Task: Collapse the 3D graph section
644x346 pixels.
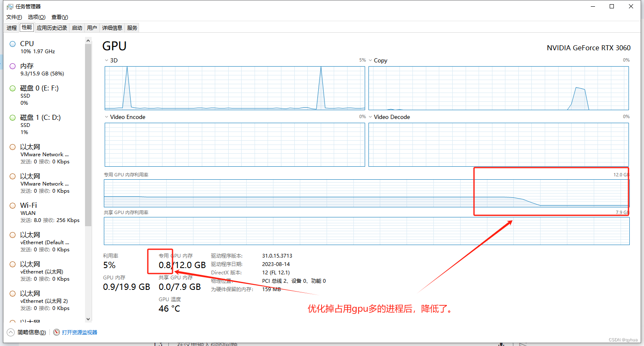Action: 106,60
